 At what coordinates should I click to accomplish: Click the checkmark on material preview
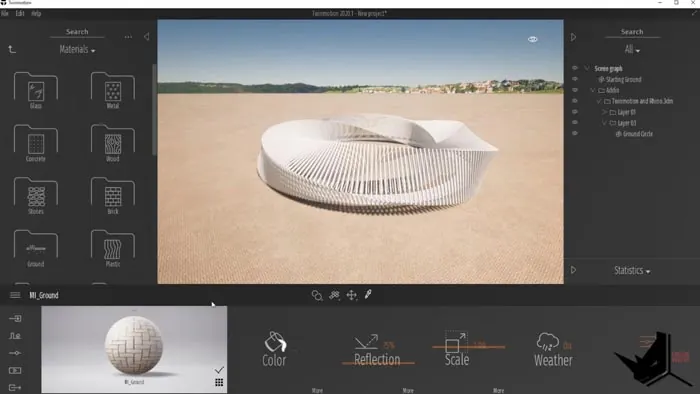(219, 370)
